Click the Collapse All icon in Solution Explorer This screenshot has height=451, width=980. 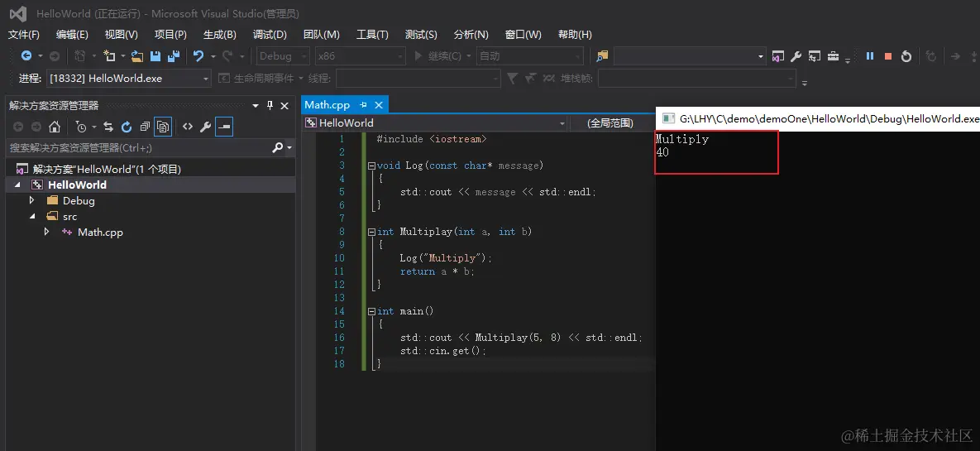[x=145, y=127]
